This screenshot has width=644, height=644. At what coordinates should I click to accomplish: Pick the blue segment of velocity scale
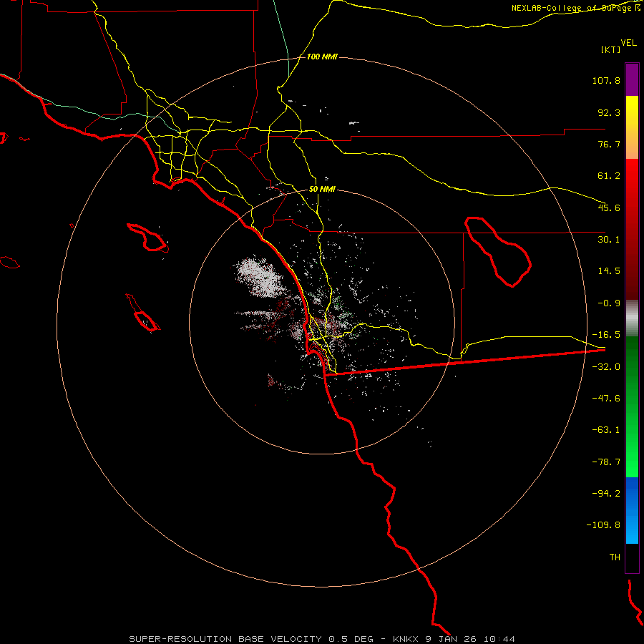point(632,510)
